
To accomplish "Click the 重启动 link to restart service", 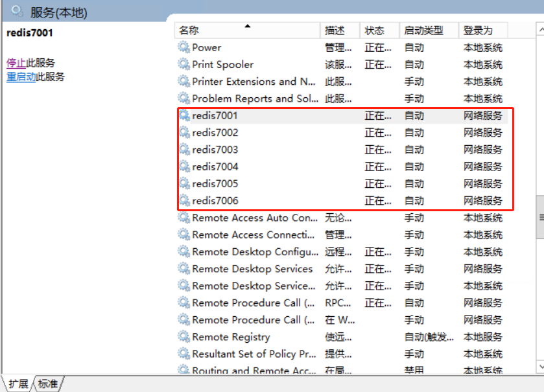I will (x=21, y=76).
